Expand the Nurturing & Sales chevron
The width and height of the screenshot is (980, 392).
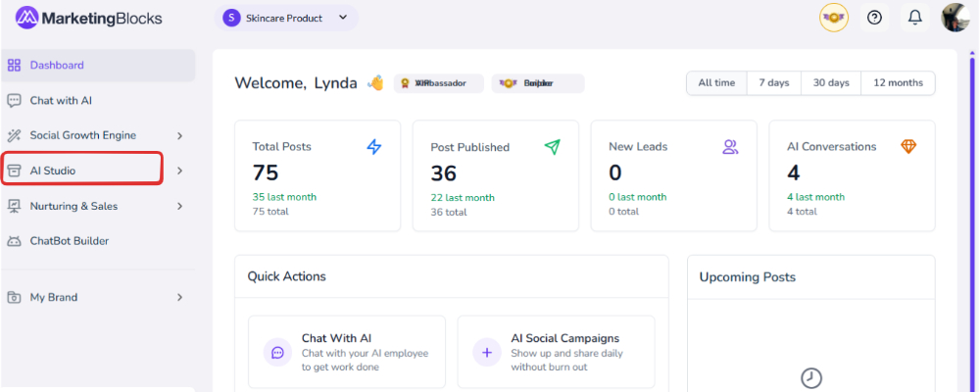(x=179, y=207)
